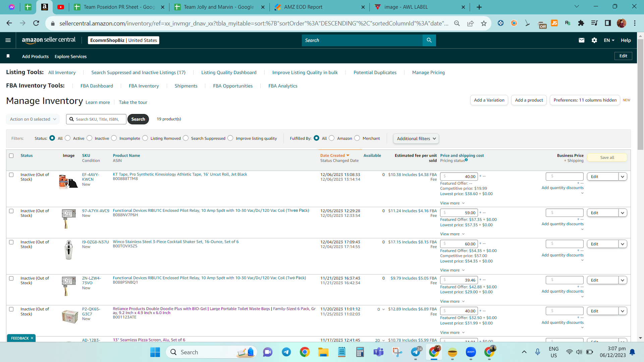Expand quantity discounts chevron for KT Tape row
644x362 pixels.
pyautogui.click(x=582, y=193)
